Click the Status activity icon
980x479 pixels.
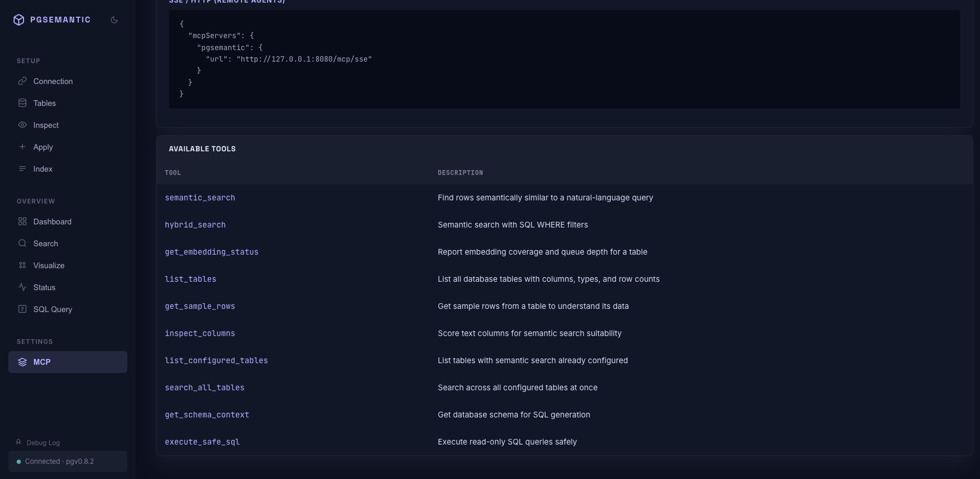[x=22, y=287]
